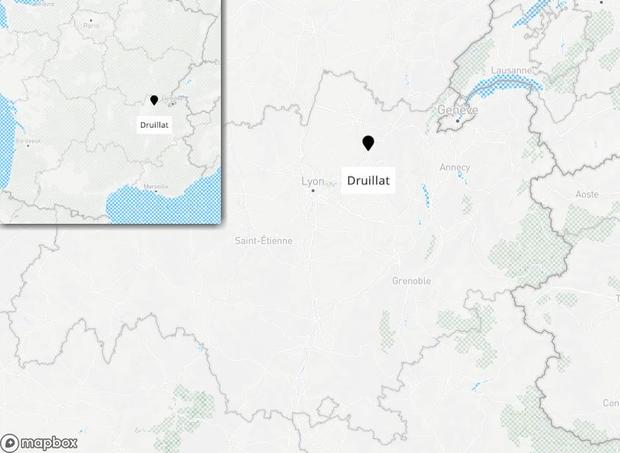This screenshot has width=620, height=453.
Task: Click the Druillat label in inset map
Action: (154, 125)
